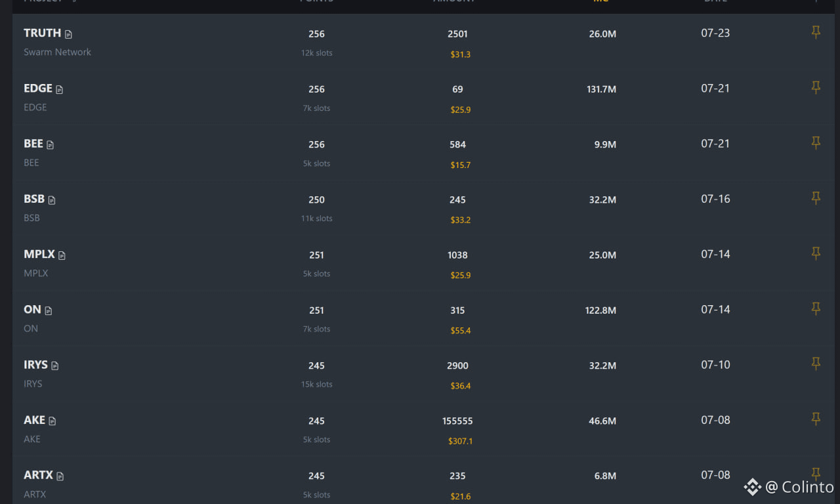Pin the TRUTH project row
The width and height of the screenshot is (840, 504).
click(816, 32)
